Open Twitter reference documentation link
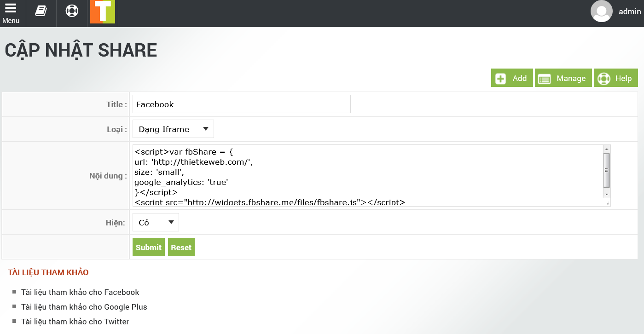Image resolution: width=644 pixels, height=334 pixels. (75, 322)
